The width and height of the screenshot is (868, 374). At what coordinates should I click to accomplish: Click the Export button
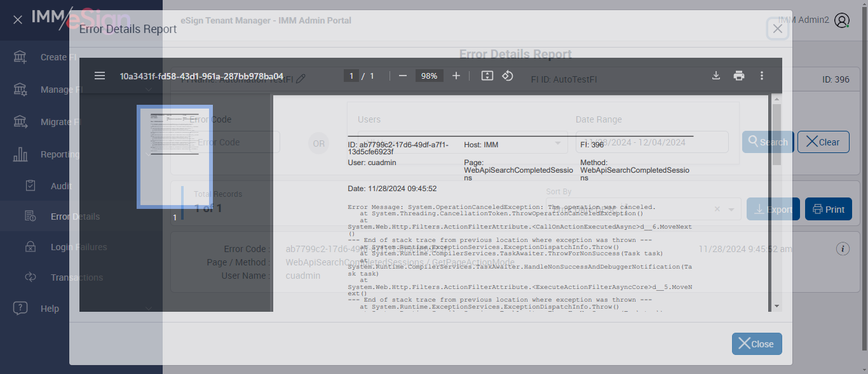[x=773, y=210]
